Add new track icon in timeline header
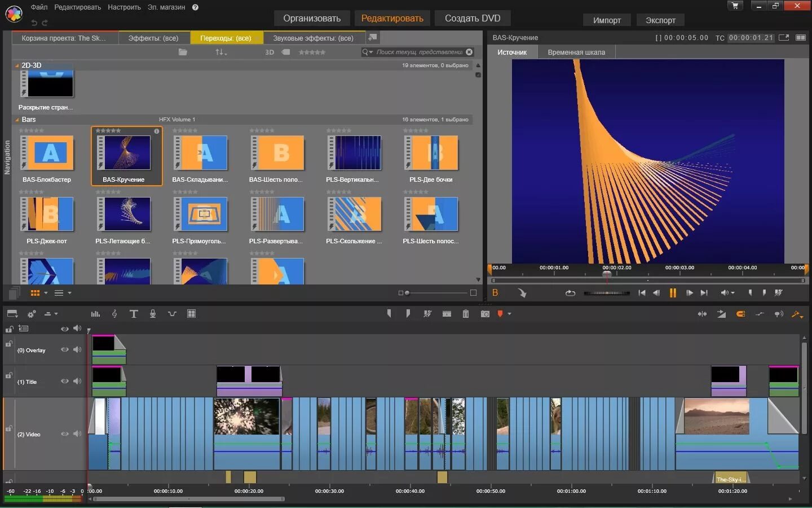This screenshot has width=812, height=508. (x=23, y=328)
